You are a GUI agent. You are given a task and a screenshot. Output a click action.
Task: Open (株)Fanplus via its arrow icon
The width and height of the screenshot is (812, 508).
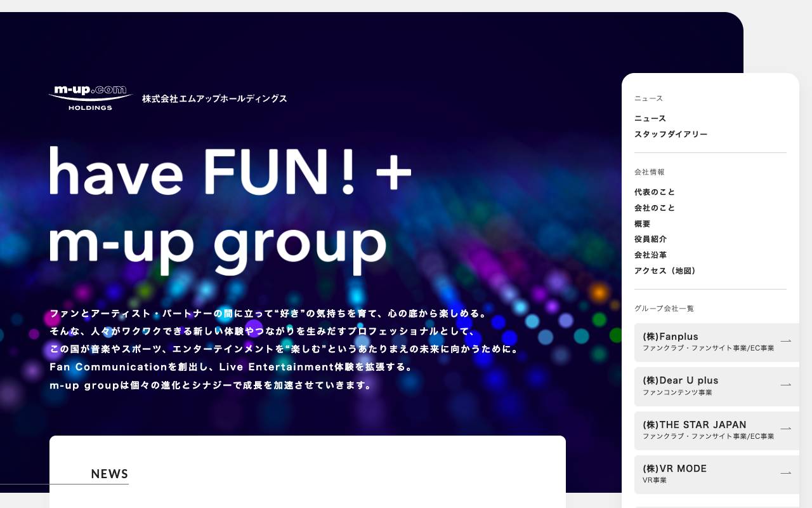[x=786, y=340]
